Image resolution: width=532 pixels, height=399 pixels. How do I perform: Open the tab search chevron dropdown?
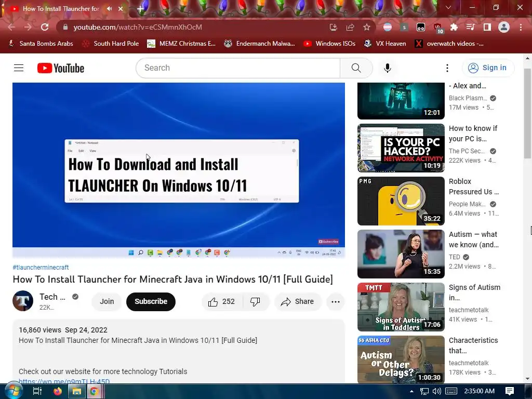tap(448, 7)
